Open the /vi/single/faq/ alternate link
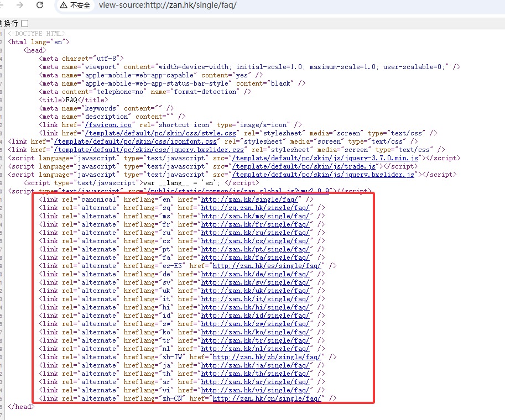 click(x=255, y=390)
